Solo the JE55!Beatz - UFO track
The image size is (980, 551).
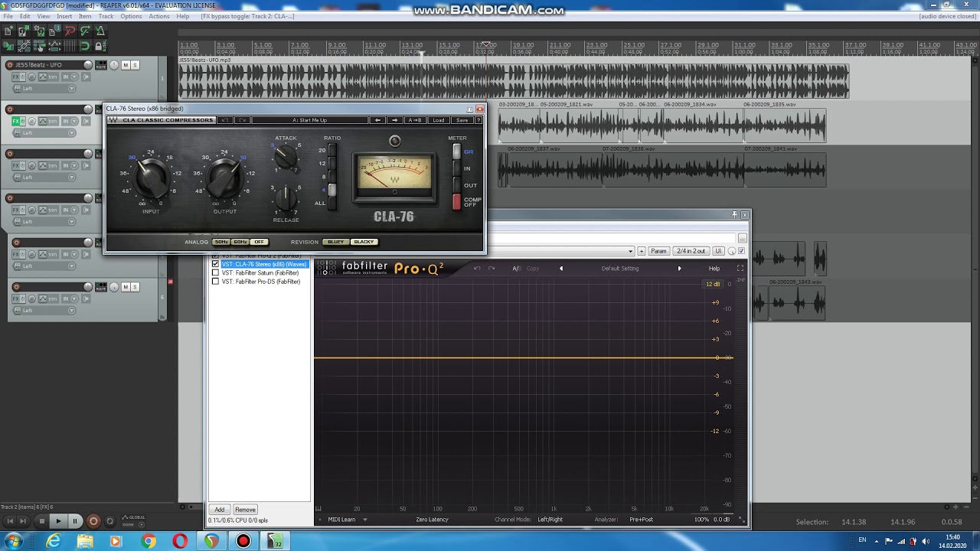[135, 65]
